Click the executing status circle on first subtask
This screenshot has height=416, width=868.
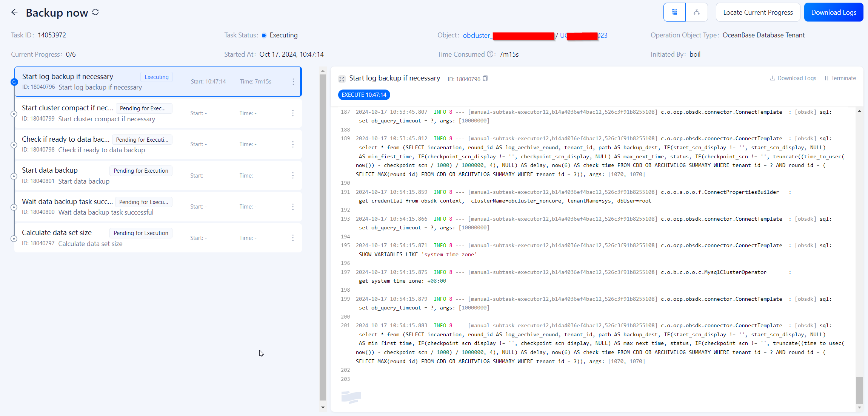(x=14, y=82)
